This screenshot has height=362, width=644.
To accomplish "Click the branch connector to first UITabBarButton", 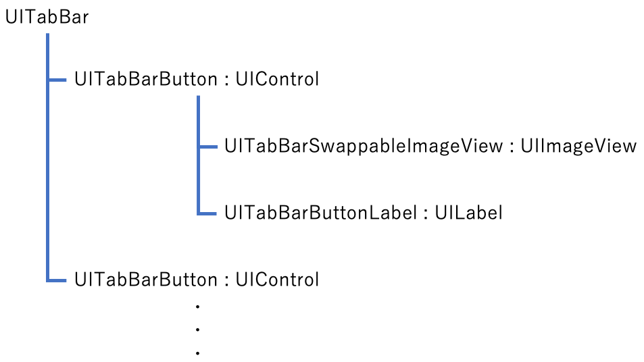I will click(x=58, y=80).
